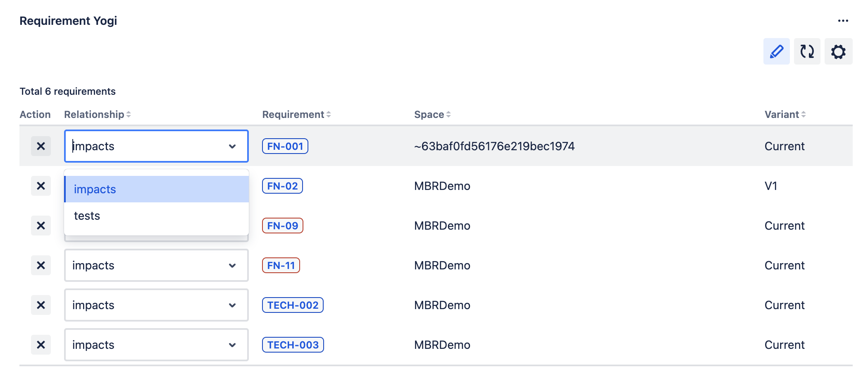Remove the FN-001 requirement row
Image resolution: width=868 pixels, height=389 pixels.
click(41, 146)
